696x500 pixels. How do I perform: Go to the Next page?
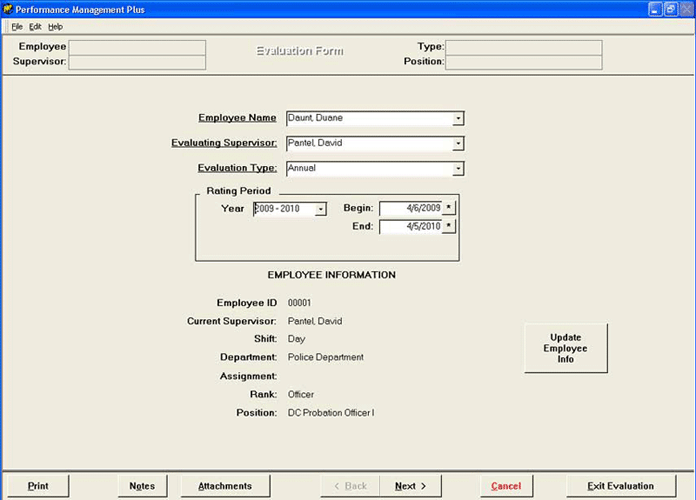[x=410, y=486]
